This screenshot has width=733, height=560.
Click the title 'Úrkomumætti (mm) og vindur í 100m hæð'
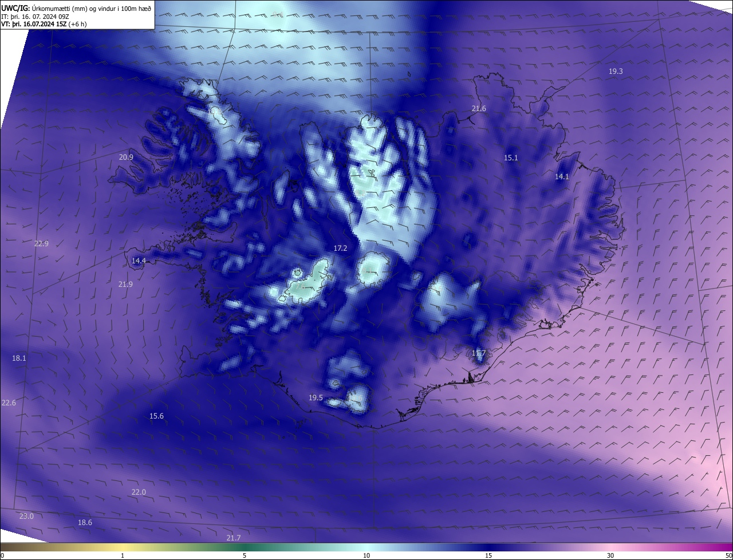coord(92,9)
